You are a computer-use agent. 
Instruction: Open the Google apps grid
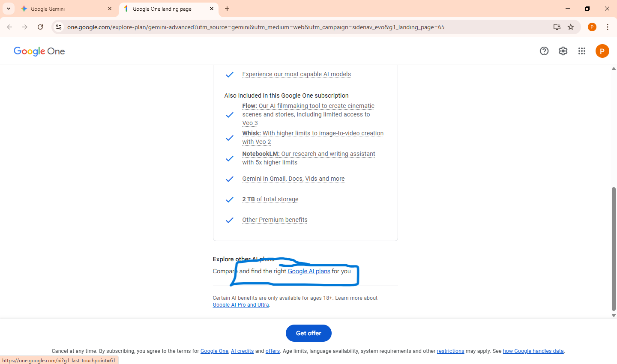(582, 51)
